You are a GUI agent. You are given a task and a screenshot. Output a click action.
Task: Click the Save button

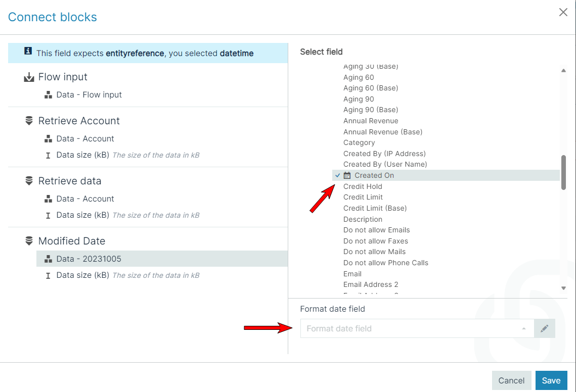[551, 380]
